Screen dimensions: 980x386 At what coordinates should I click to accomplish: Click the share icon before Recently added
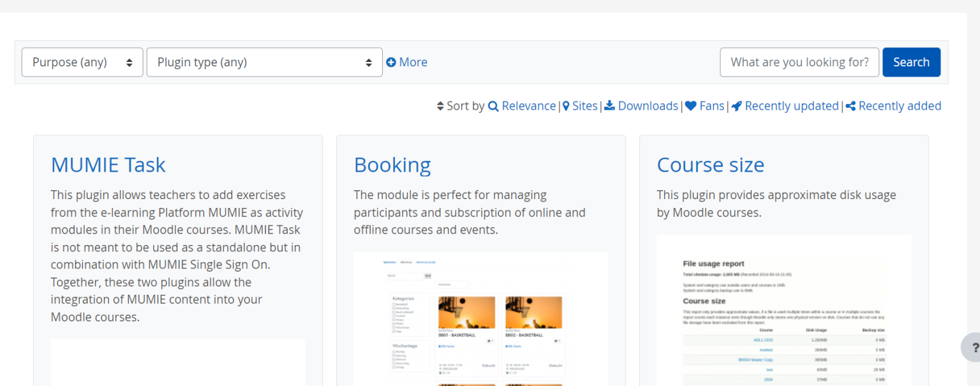[850, 106]
